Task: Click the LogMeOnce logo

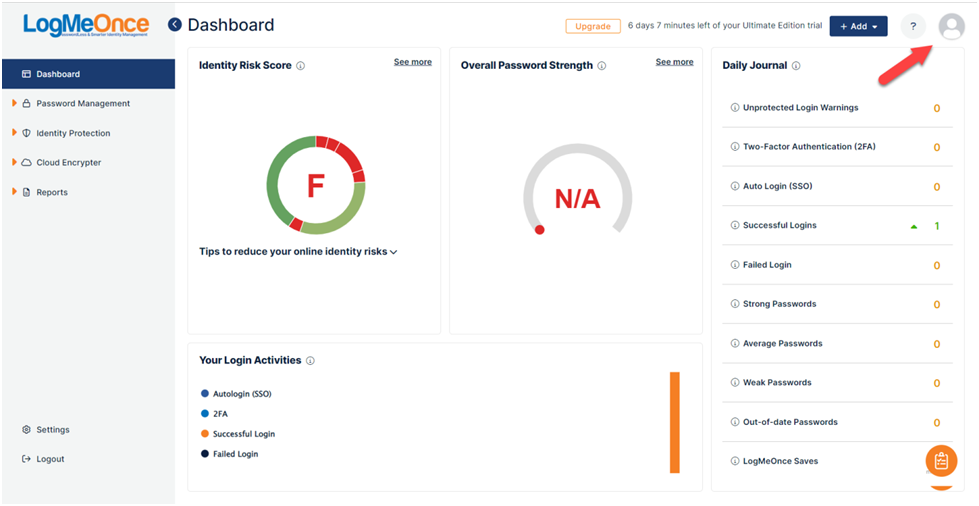Action: 86,25
